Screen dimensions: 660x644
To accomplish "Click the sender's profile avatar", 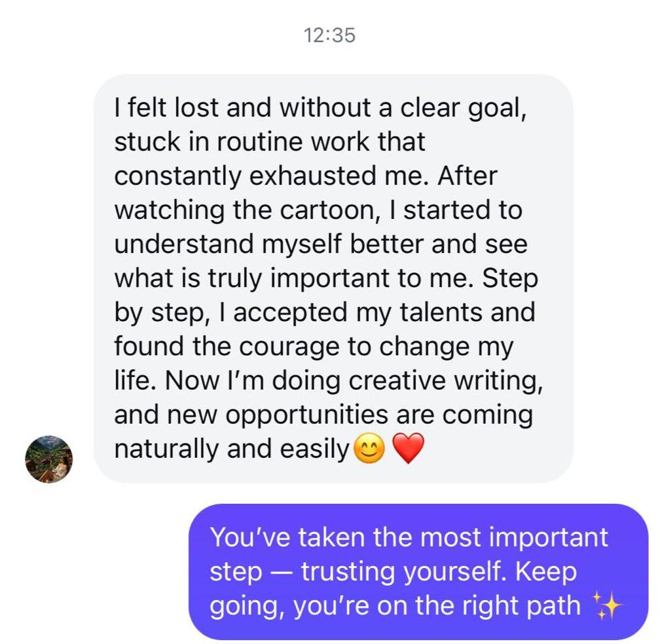I will (48, 459).
